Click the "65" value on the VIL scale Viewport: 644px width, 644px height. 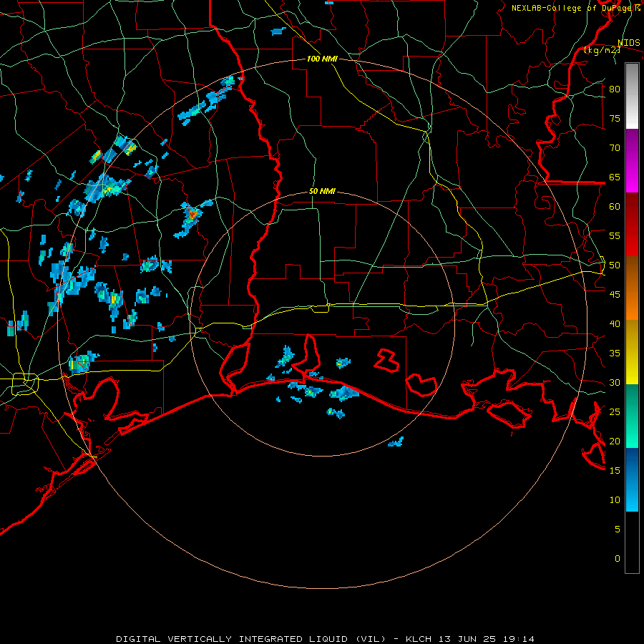(615, 177)
